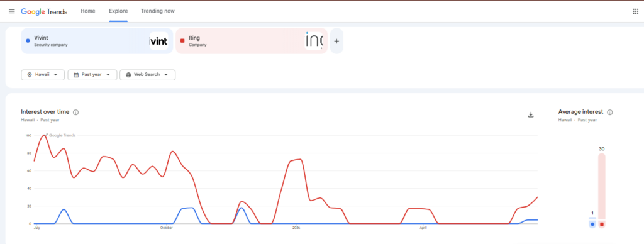
Task: Click the blue dot next to Vivint
Action: point(28,41)
